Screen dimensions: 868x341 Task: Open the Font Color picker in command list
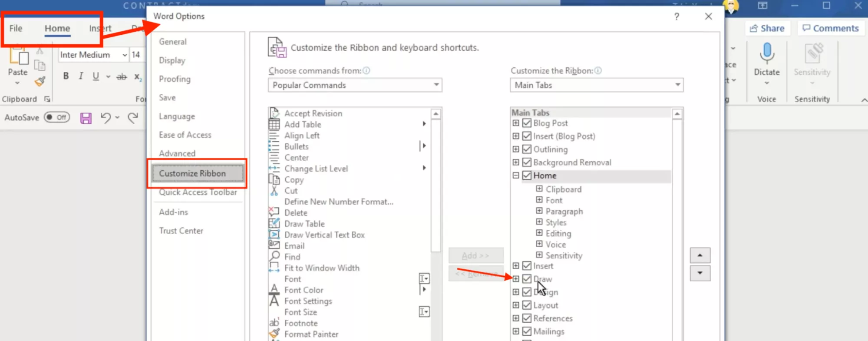pyautogui.click(x=424, y=290)
